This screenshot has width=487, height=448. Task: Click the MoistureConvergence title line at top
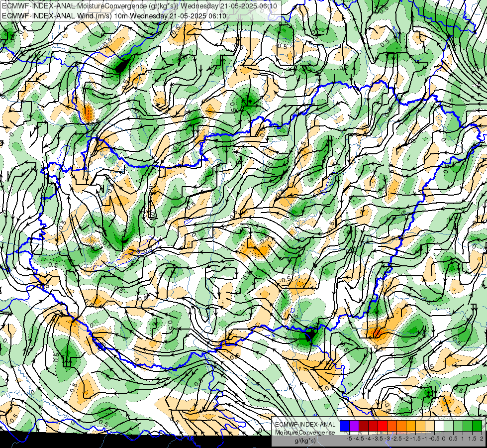coord(139,5)
